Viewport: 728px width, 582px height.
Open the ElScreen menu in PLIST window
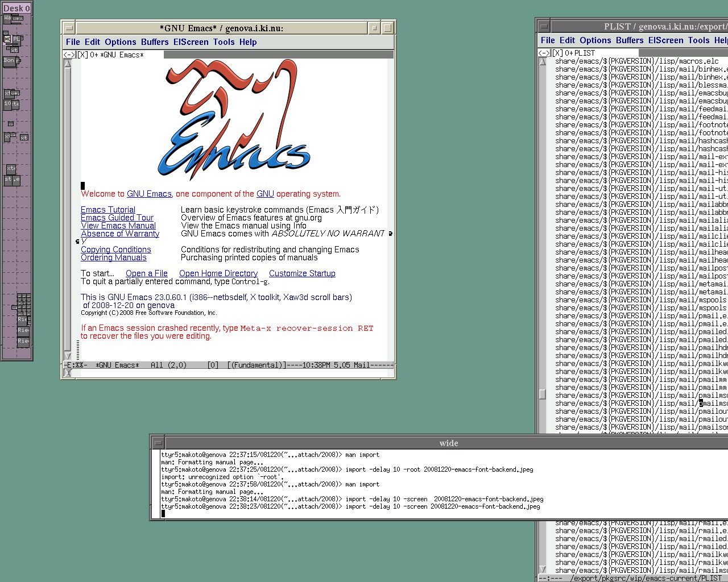tap(666, 40)
